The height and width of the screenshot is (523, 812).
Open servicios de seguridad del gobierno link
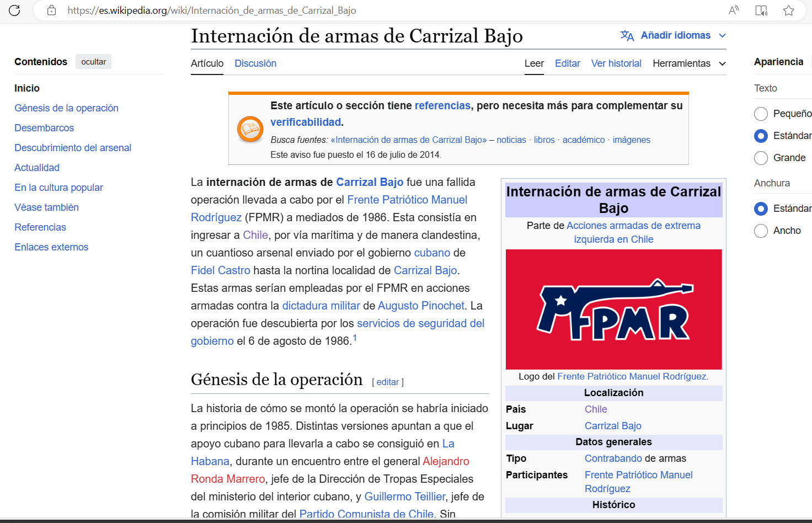pyautogui.click(x=420, y=323)
